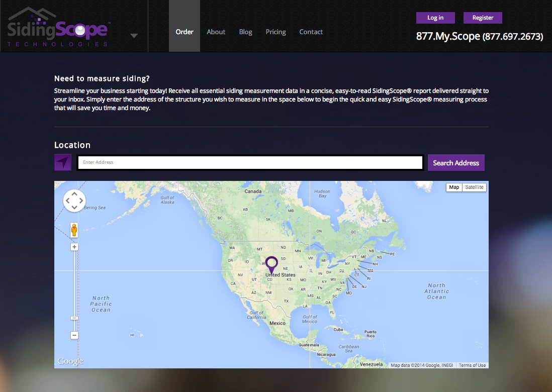Viewport: 552px width, 392px height.
Task: Click the Gulf of Alaska label
Action: (167, 200)
